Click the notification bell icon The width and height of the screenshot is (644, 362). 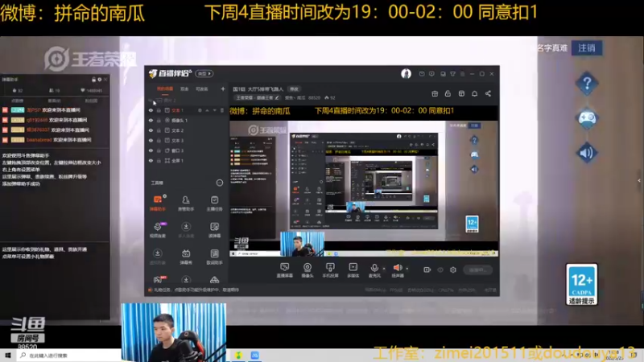pyautogui.click(x=474, y=93)
